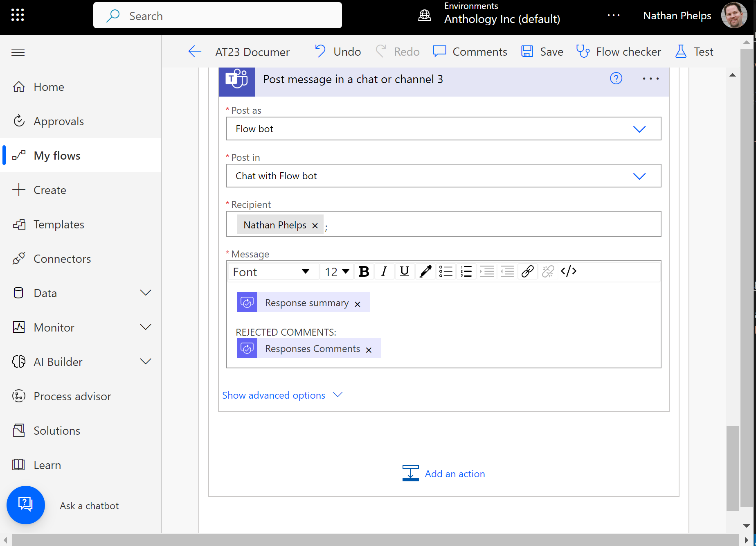Click the Search field

[218, 16]
